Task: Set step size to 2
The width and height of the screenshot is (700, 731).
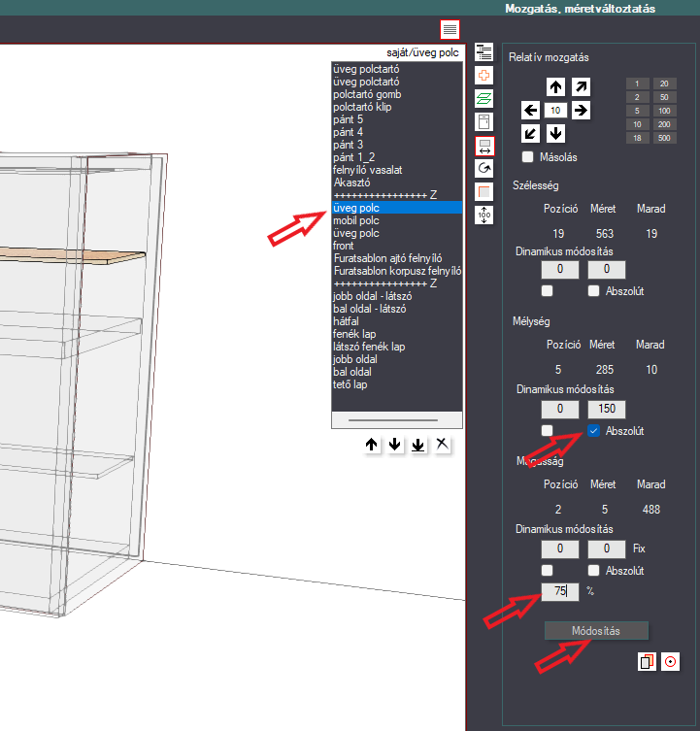Action: point(637,97)
